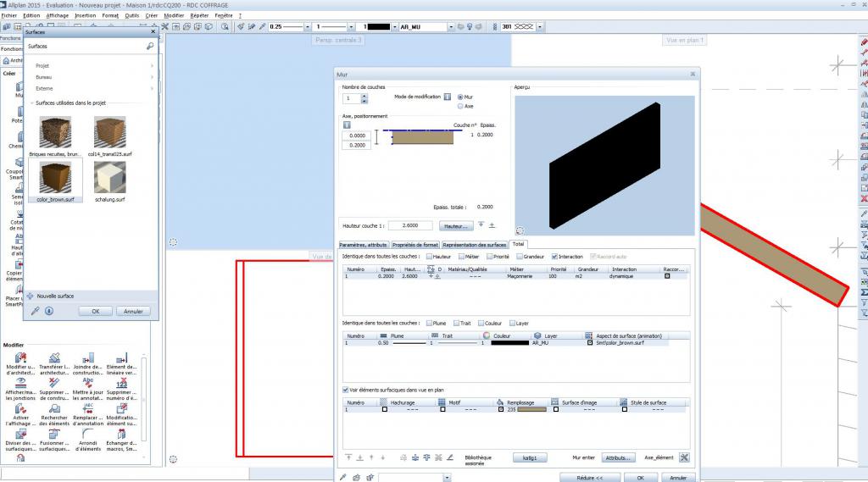This screenshot has height=482, width=868.
Task: Open the AR_MU layer dropdown
Action: (451, 26)
